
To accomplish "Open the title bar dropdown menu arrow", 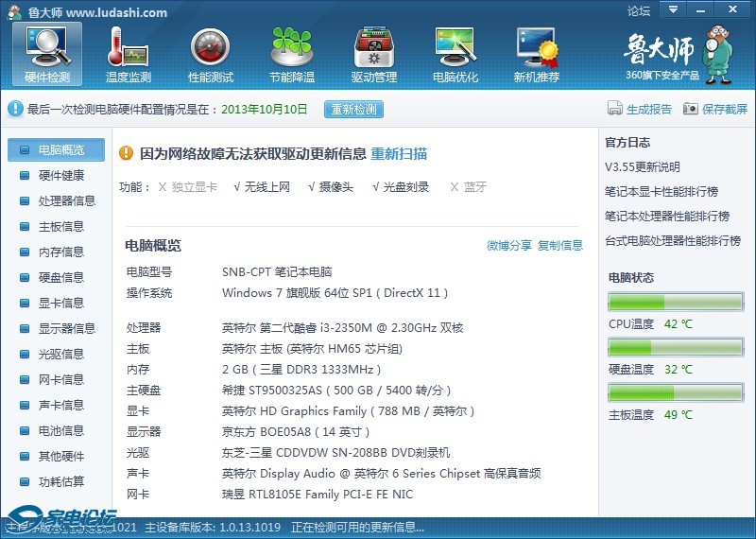I will (x=673, y=10).
